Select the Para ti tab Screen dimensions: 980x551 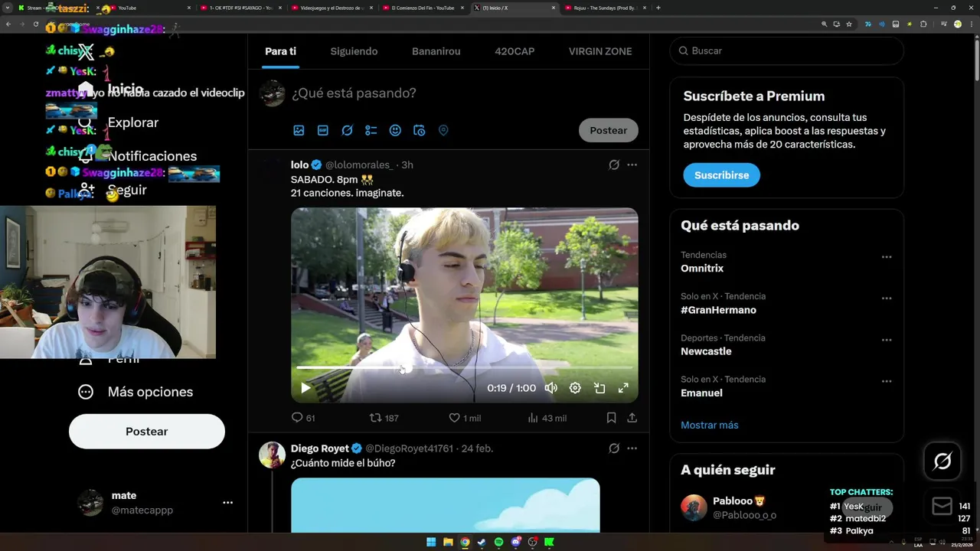[x=280, y=51]
